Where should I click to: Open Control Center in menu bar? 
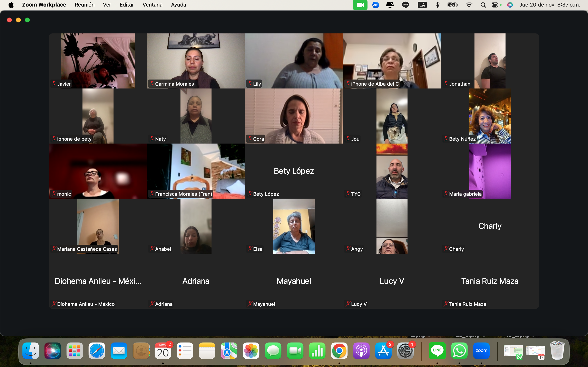495,5
